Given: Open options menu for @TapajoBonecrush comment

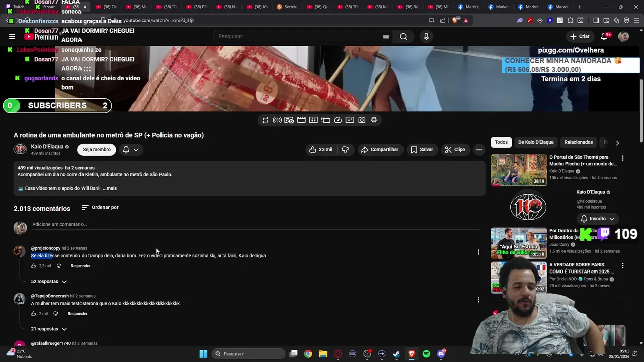Looking at the screenshot, I should [x=478, y=300].
